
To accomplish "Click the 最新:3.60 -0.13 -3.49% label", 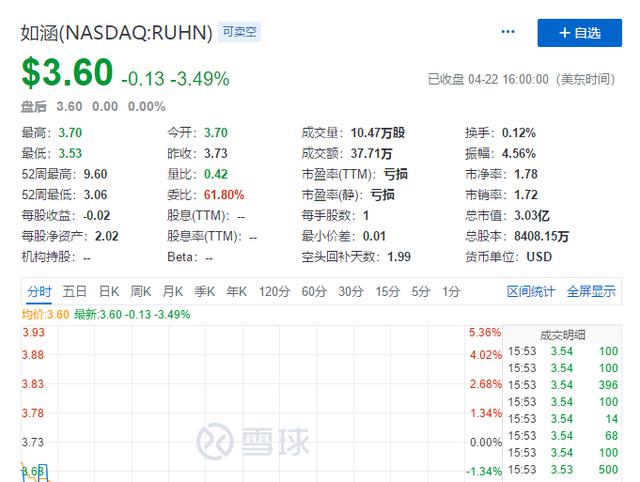I will (132, 315).
